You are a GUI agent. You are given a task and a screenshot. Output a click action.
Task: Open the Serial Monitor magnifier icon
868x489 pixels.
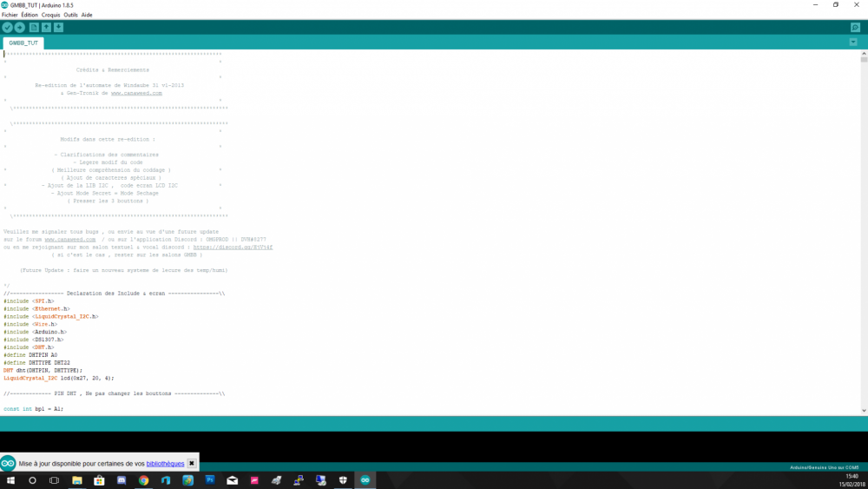[855, 27]
